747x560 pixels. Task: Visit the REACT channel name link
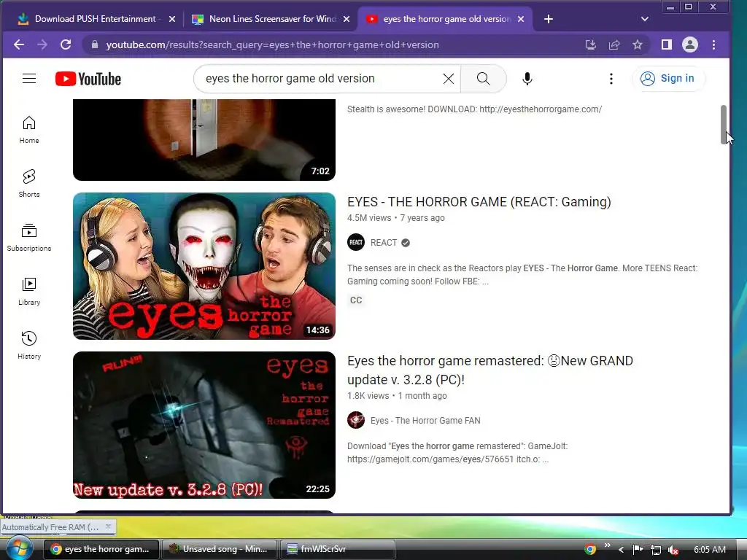(384, 242)
